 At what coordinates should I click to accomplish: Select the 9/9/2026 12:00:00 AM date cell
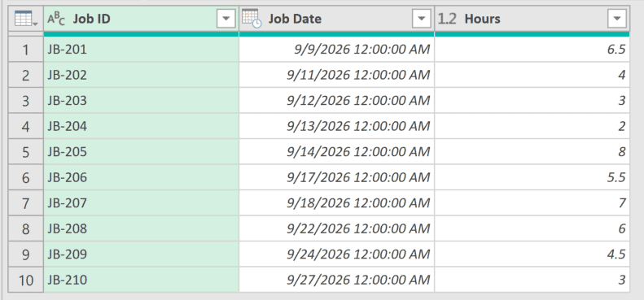click(x=337, y=50)
